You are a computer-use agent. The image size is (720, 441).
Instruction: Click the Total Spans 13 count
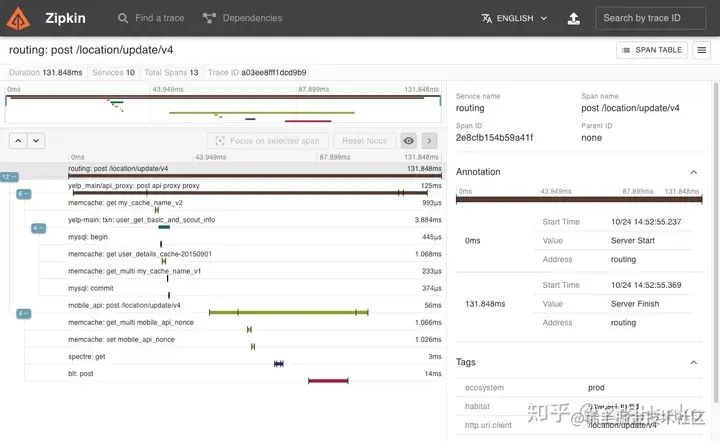(171, 73)
